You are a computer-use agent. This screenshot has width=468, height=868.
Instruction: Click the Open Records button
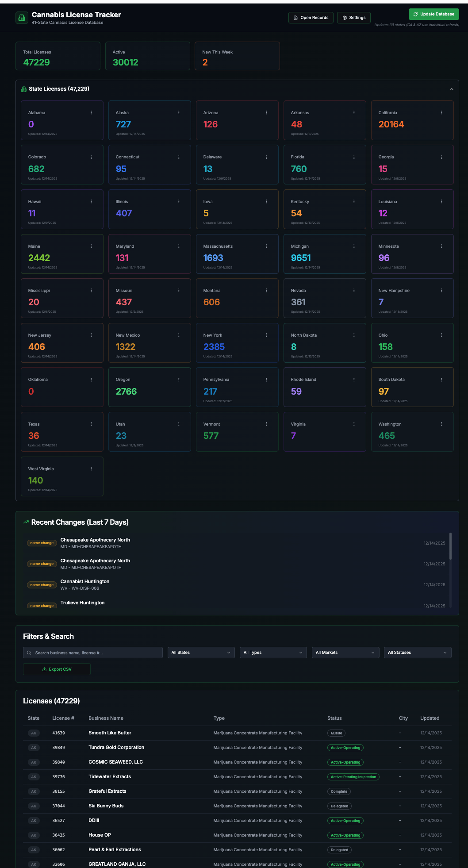coord(311,18)
